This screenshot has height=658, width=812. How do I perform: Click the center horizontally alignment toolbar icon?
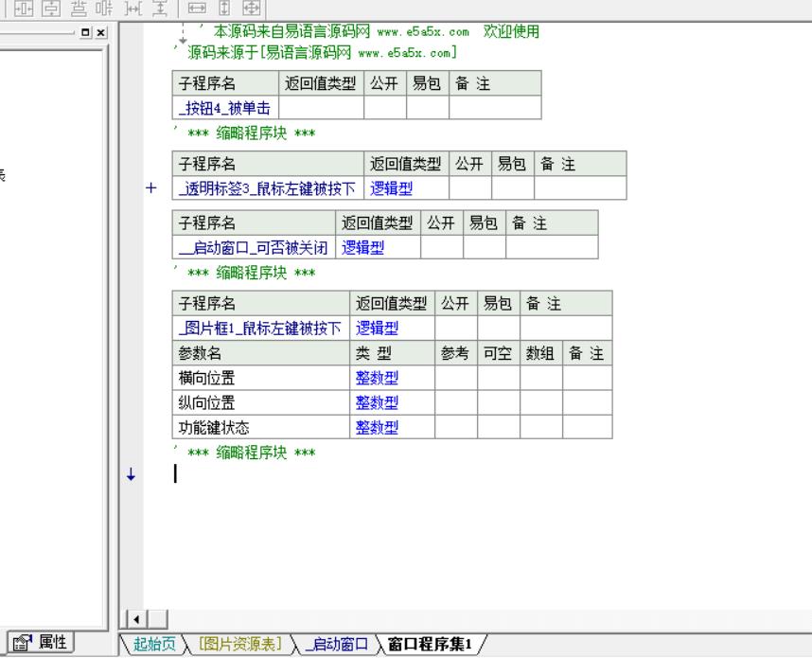click(24, 8)
